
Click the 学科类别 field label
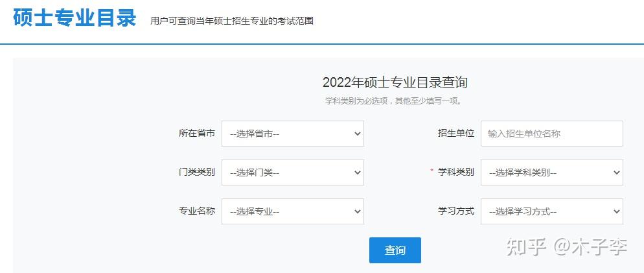456,172
